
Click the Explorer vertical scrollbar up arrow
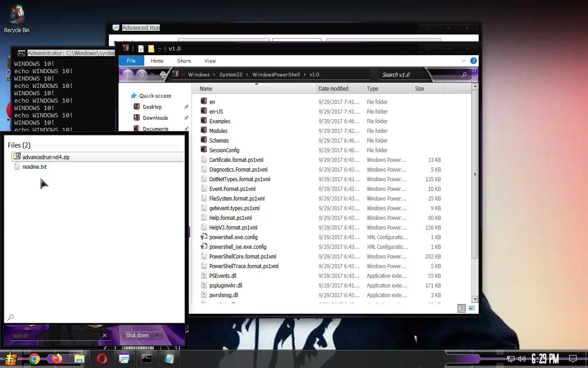tap(475, 86)
